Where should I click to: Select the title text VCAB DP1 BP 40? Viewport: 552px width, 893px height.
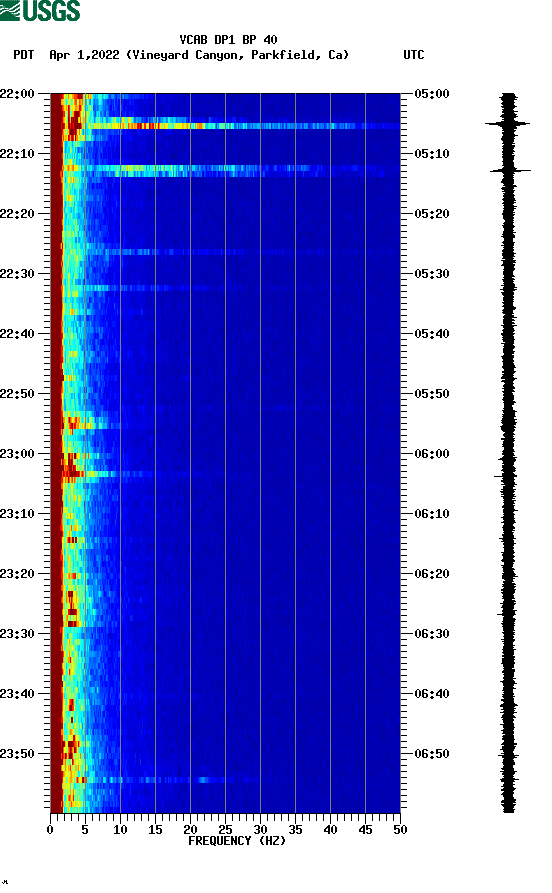(228, 40)
